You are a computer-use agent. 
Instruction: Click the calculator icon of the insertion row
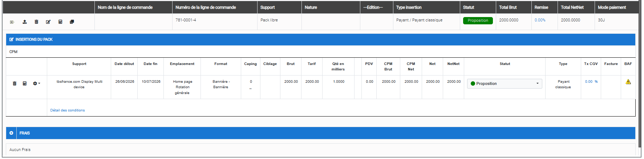[25, 83]
